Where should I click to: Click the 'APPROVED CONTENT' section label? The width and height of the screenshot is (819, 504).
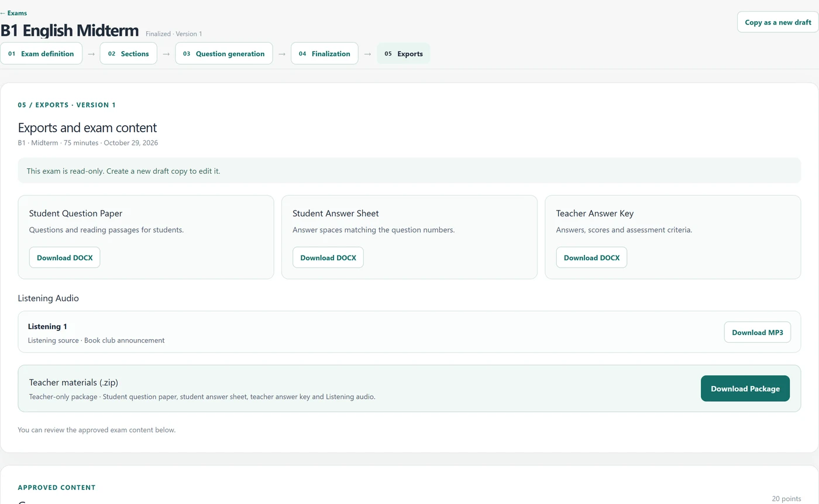pyautogui.click(x=57, y=488)
